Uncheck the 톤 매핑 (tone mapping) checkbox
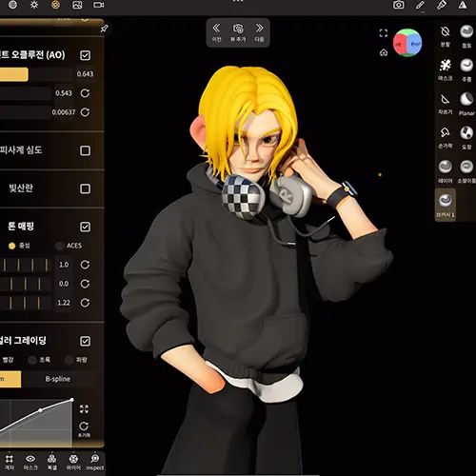The width and height of the screenshot is (476, 476). pos(85,227)
